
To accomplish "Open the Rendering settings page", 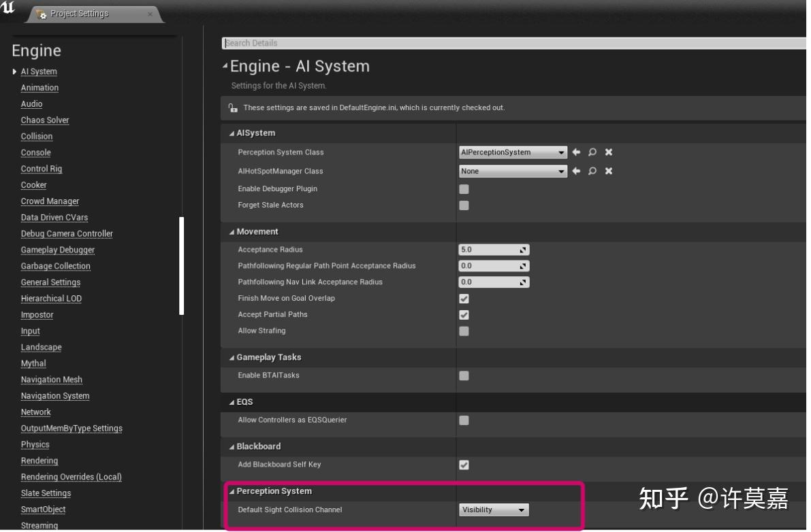I will [x=39, y=461].
